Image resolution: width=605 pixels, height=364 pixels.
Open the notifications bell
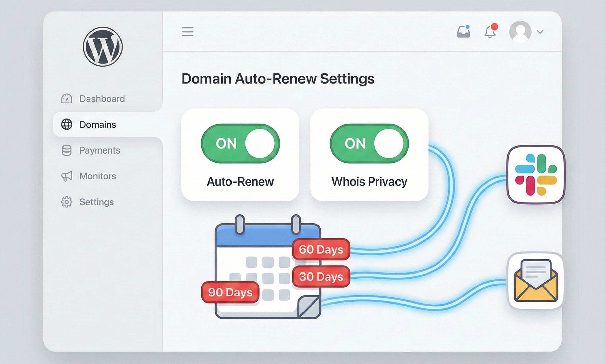coord(490,33)
